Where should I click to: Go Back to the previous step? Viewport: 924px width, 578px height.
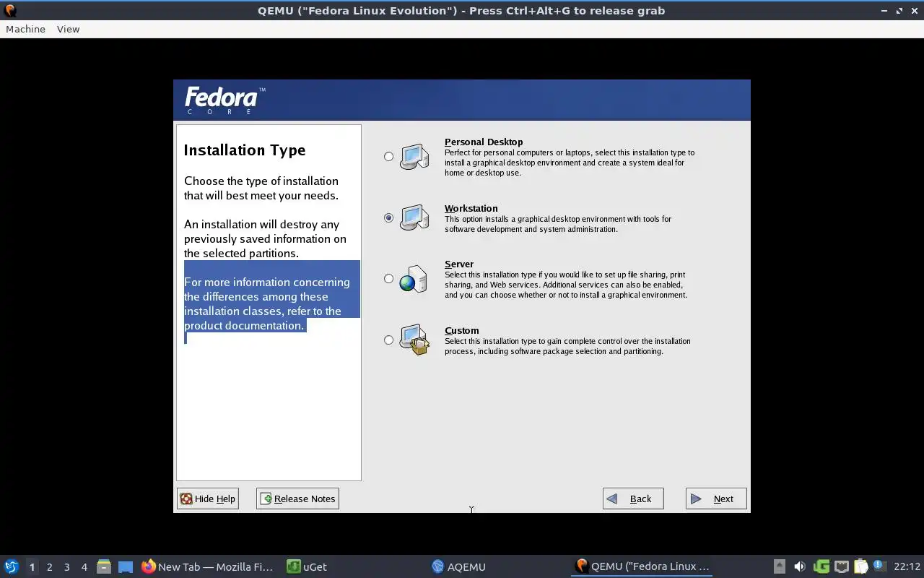[x=633, y=499]
